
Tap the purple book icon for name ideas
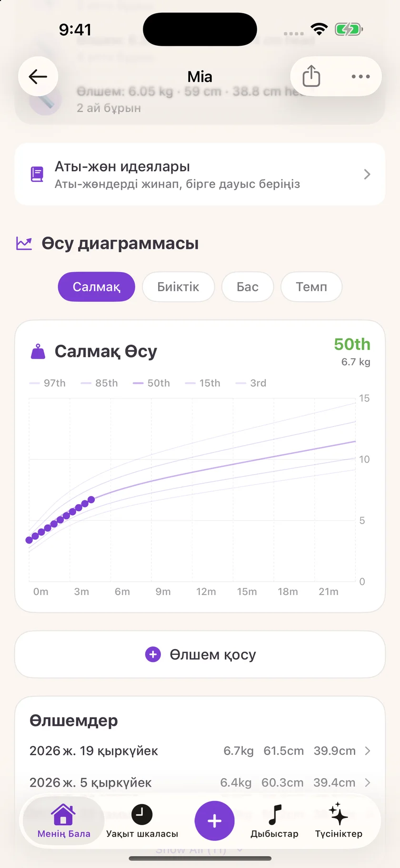click(x=37, y=174)
